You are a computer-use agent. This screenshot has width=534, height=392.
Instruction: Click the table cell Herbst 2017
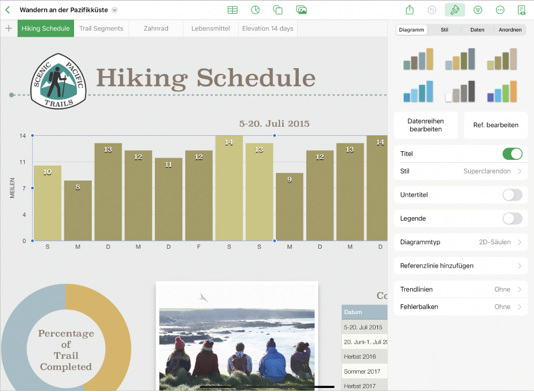pos(364,386)
